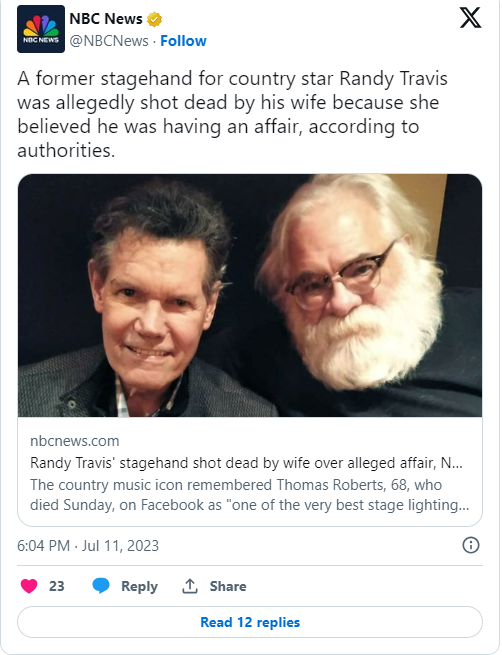Click the Reply text label
The height and width of the screenshot is (655, 502).
coord(139,586)
